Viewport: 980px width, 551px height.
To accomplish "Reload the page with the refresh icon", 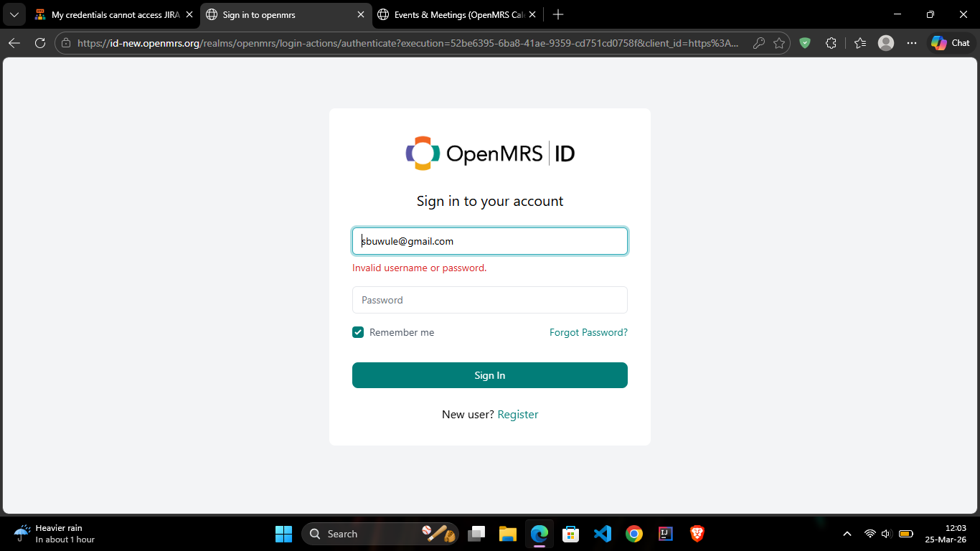I will [40, 43].
